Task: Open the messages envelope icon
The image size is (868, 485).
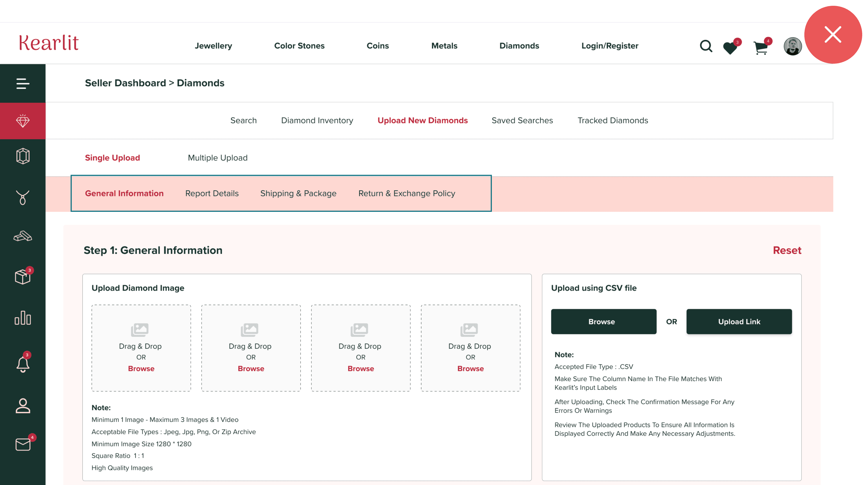Action: coord(23,444)
